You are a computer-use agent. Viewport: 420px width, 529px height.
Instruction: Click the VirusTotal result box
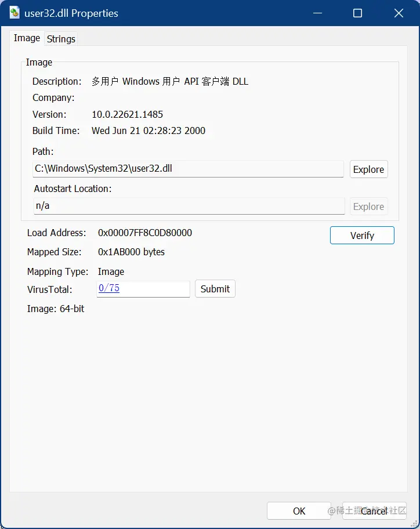click(143, 289)
